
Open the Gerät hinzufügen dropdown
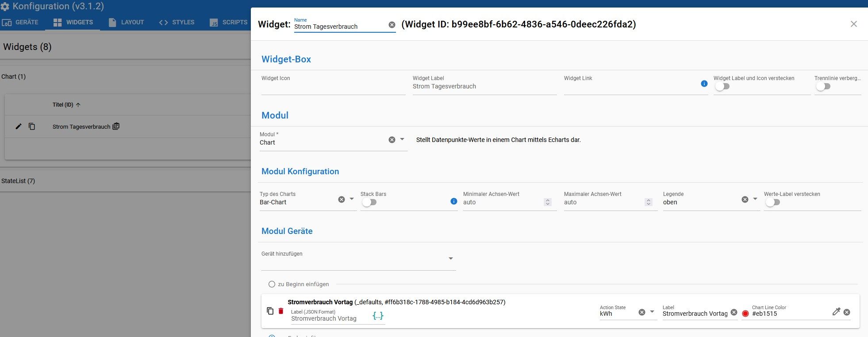[x=451, y=259]
